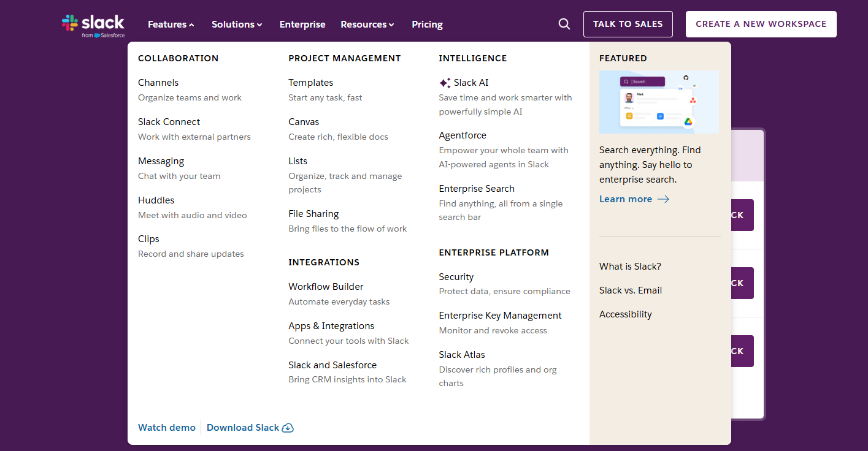This screenshot has width=868, height=451.
Task: Click the Featured enterprise search thumbnail
Action: (x=659, y=102)
